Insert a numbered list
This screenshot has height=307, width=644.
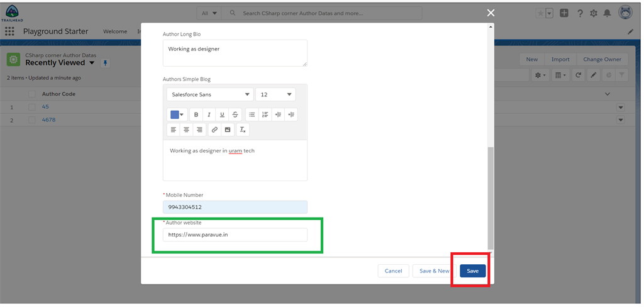(265, 114)
